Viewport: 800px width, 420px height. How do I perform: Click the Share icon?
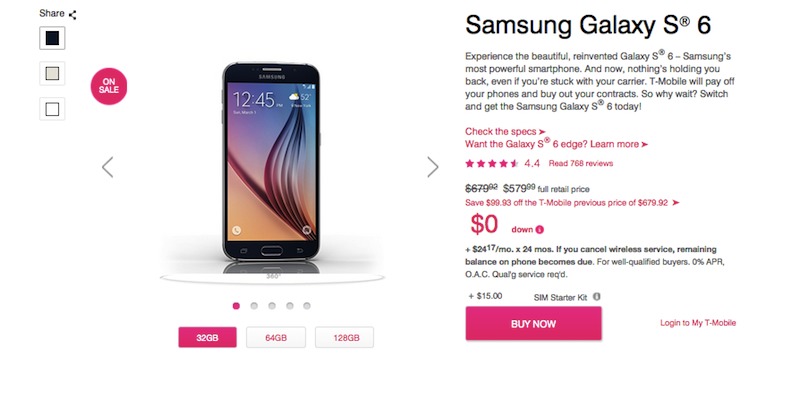pos(72,15)
